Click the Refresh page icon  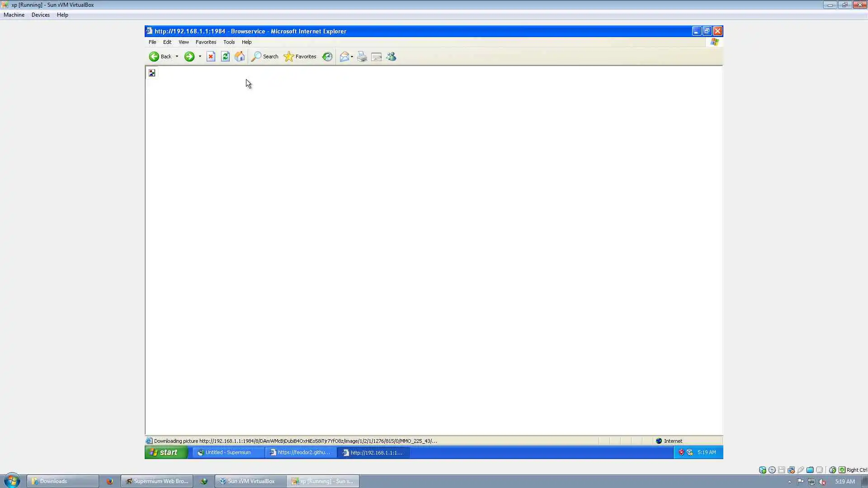[x=225, y=56]
